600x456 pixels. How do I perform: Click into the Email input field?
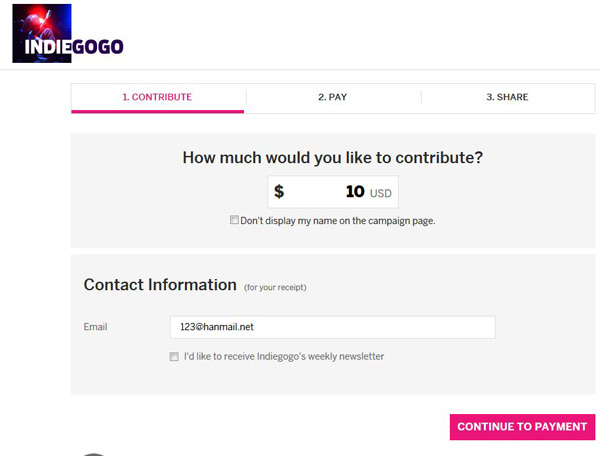(x=333, y=327)
